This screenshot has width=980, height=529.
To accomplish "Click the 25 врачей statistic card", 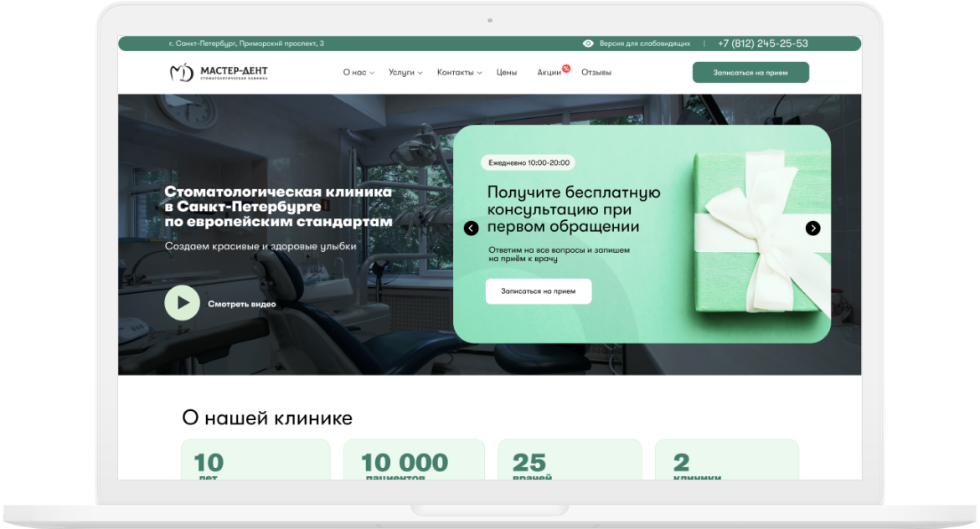I will [570, 459].
